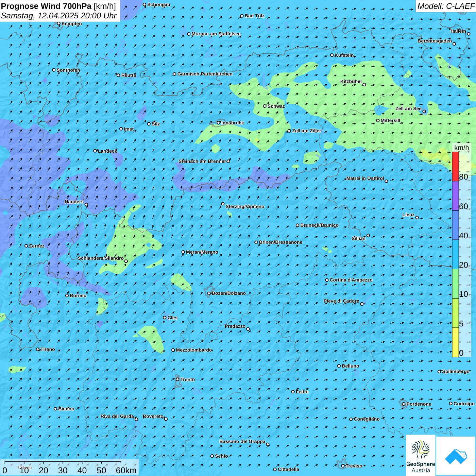The image size is (476, 476).
Task: Click the yellow 0-5 km/h legend swatch
Action: [x=455, y=342]
